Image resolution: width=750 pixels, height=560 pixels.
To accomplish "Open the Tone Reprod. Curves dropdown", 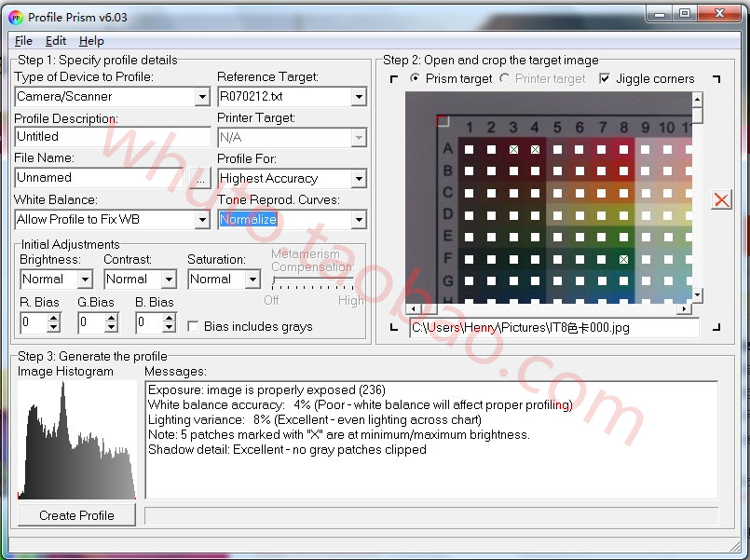I will (x=359, y=220).
